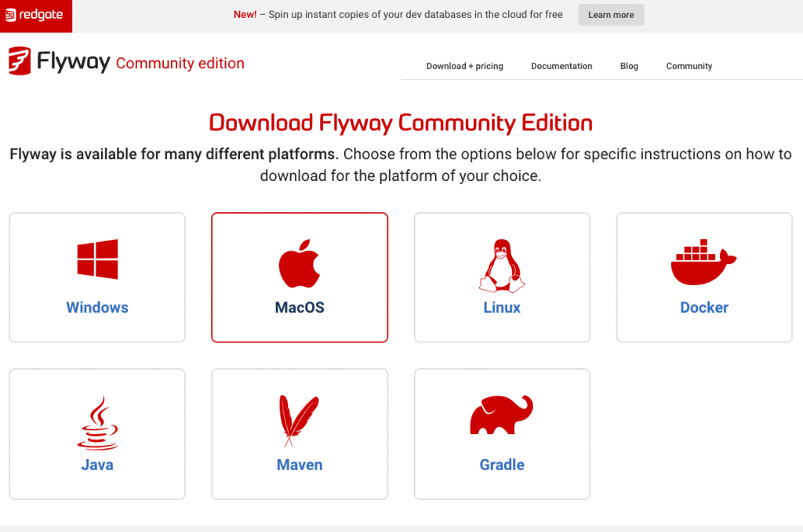Image resolution: width=803 pixels, height=532 pixels.
Task: Click the Redgate logo in banner
Action: pos(35,15)
